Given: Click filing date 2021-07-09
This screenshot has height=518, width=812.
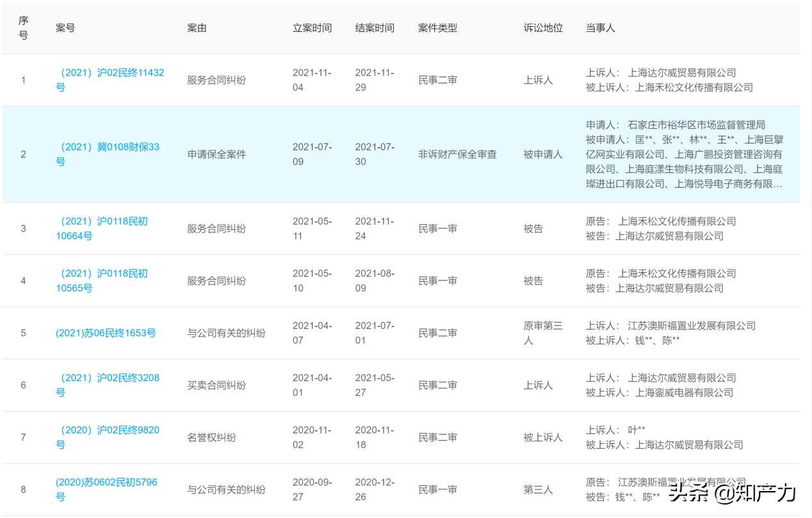Looking at the screenshot, I should [312, 154].
